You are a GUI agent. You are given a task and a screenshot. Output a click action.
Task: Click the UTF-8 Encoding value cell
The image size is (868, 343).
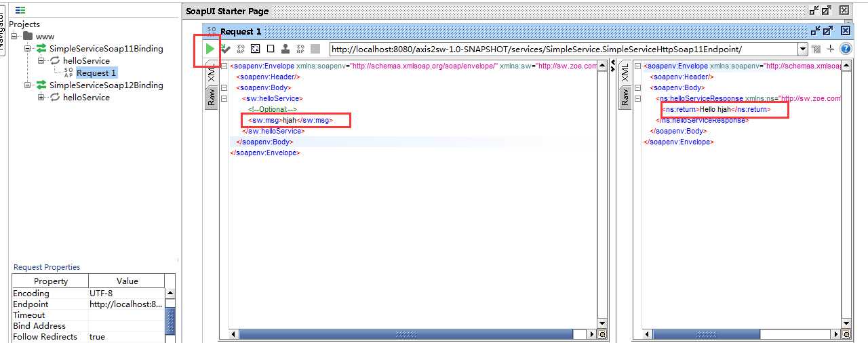pos(127,294)
